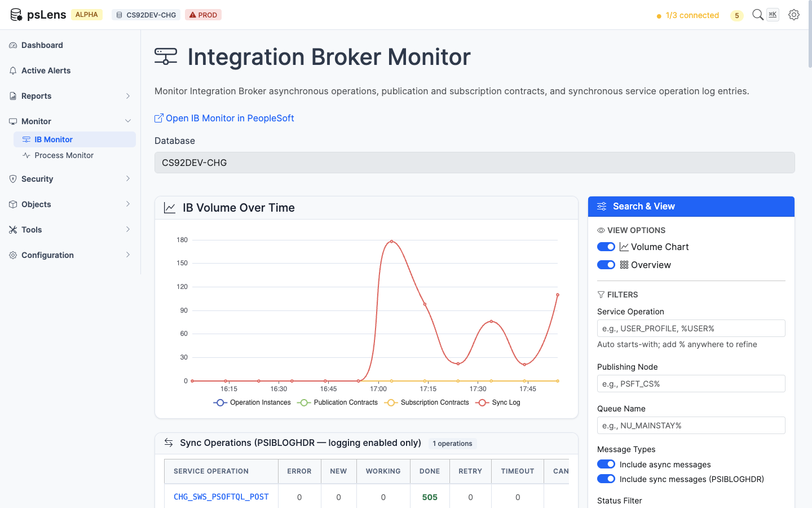Open the Dashboard menu item
The width and height of the screenshot is (812, 508).
70,45
